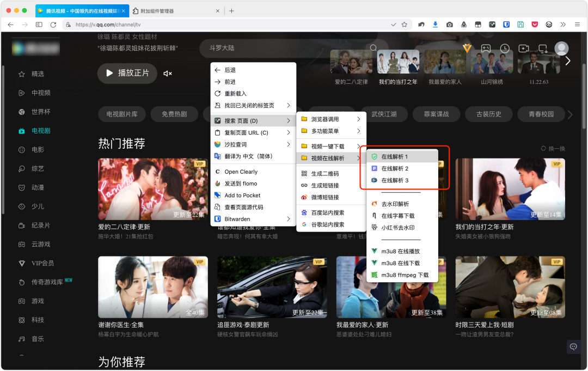This screenshot has width=588, height=371.
Task: Open watch history clock icon
Action: 505,48
